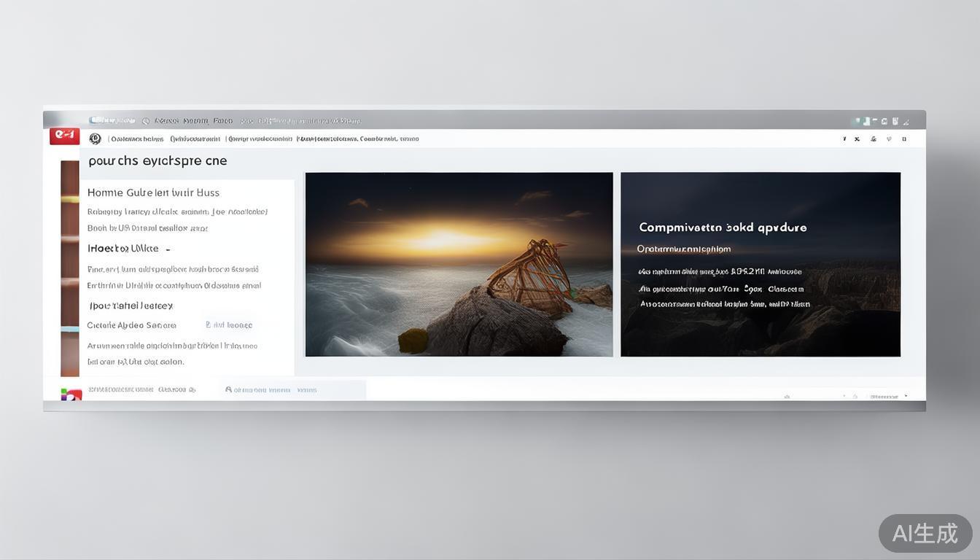This screenshot has height=560, width=980.
Task: Click the dark panel titled "Compmiveaten sokd apvdure"
Action: [x=760, y=264]
